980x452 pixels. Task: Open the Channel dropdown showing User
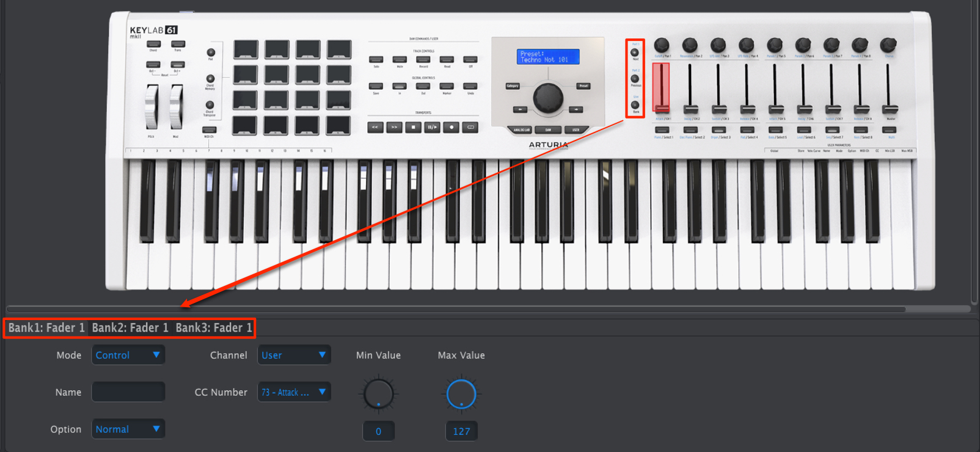tap(294, 355)
